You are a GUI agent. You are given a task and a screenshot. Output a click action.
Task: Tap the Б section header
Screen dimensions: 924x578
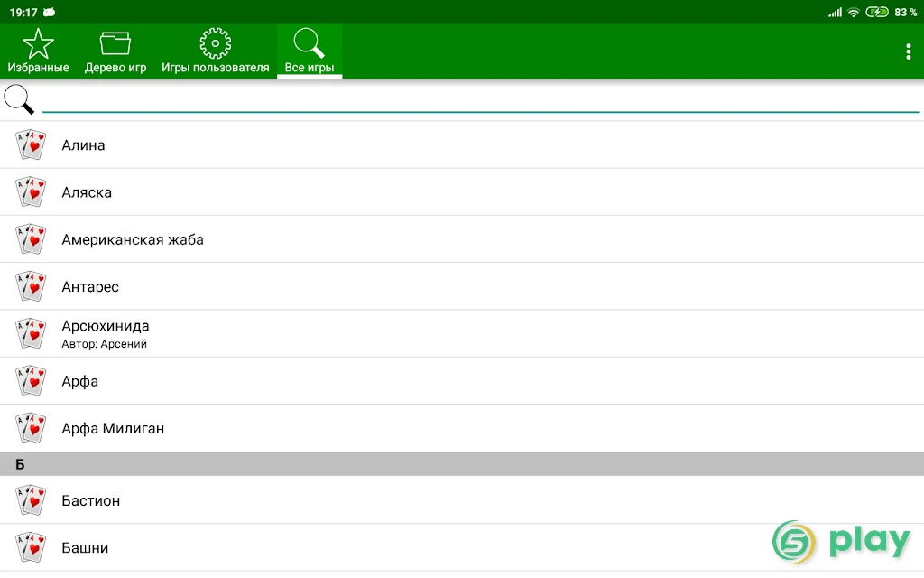pos(462,465)
